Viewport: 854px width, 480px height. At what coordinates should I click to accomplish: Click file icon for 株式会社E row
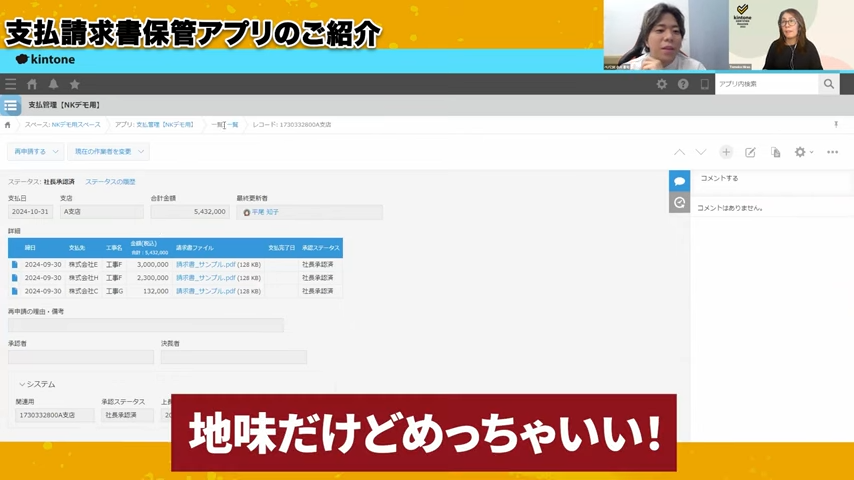[15, 264]
